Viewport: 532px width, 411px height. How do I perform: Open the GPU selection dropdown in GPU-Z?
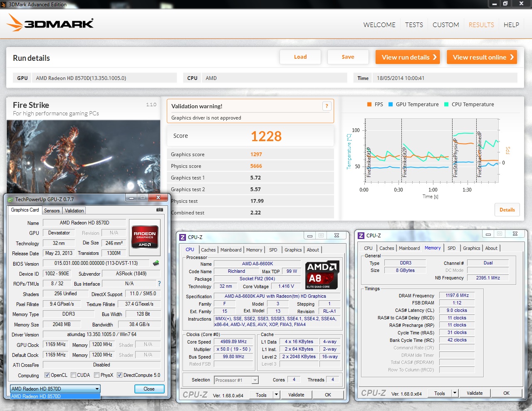click(55, 389)
